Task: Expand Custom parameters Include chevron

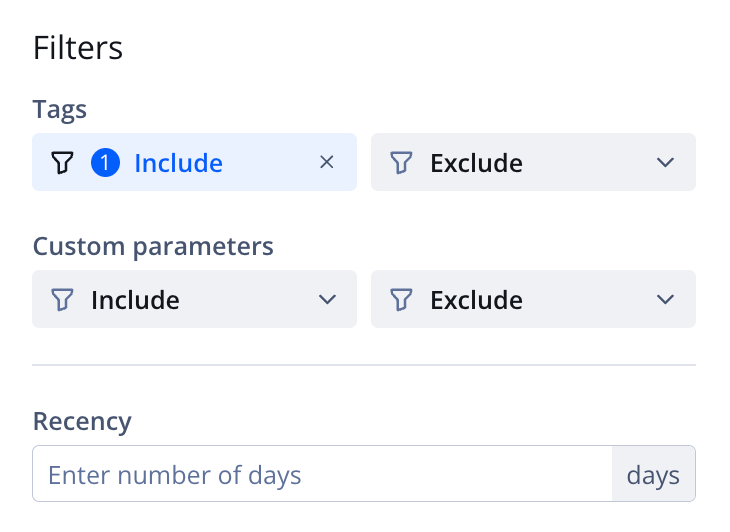Action: [327, 299]
